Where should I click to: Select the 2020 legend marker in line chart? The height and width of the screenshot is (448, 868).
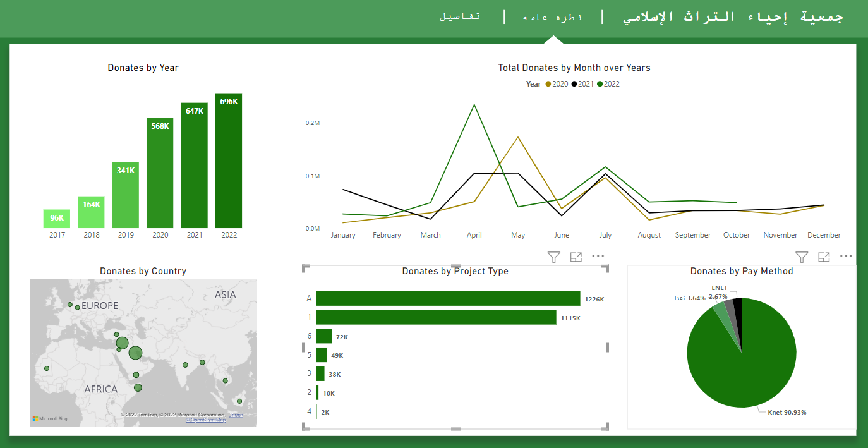[548, 84]
